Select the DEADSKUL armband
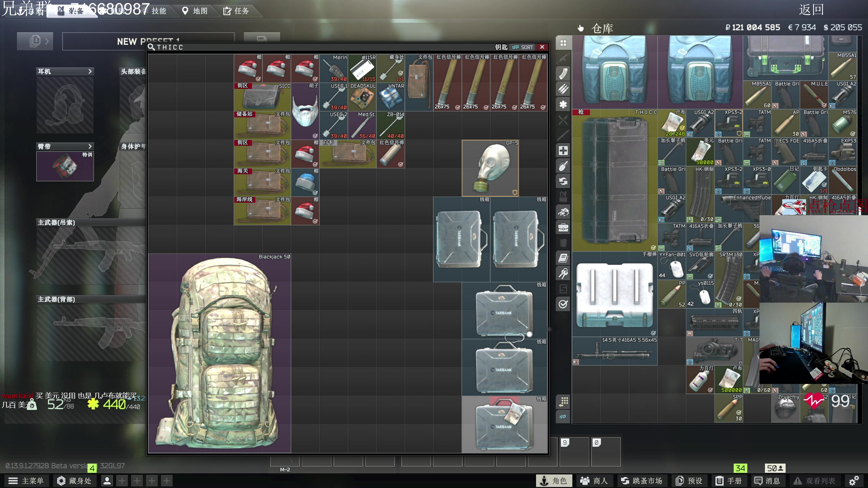Screen dimensions: 868x488 click(362, 97)
